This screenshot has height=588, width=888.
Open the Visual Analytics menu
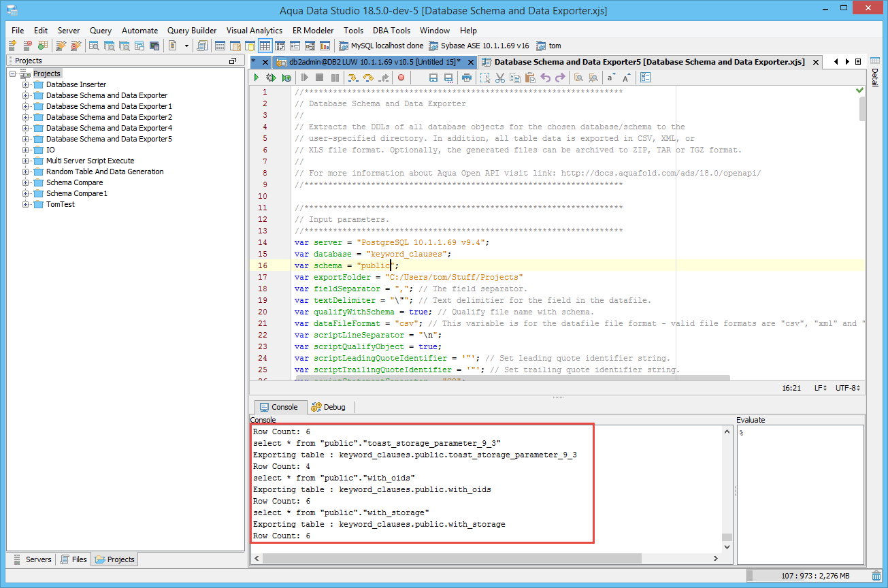(254, 31)
